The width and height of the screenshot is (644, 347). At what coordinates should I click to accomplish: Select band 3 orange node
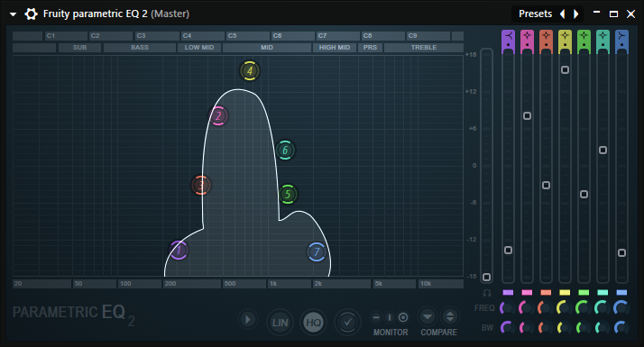pos(201,186)
